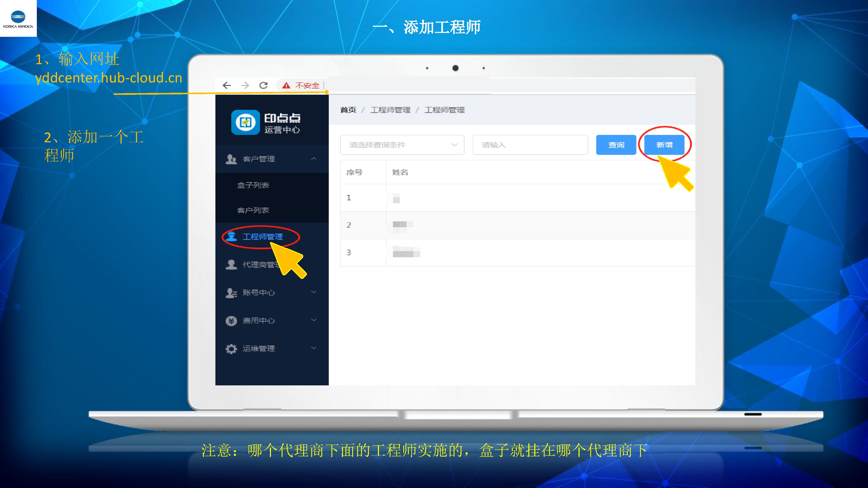Open the 请选择查询条件 dropdown

point(402,145)
